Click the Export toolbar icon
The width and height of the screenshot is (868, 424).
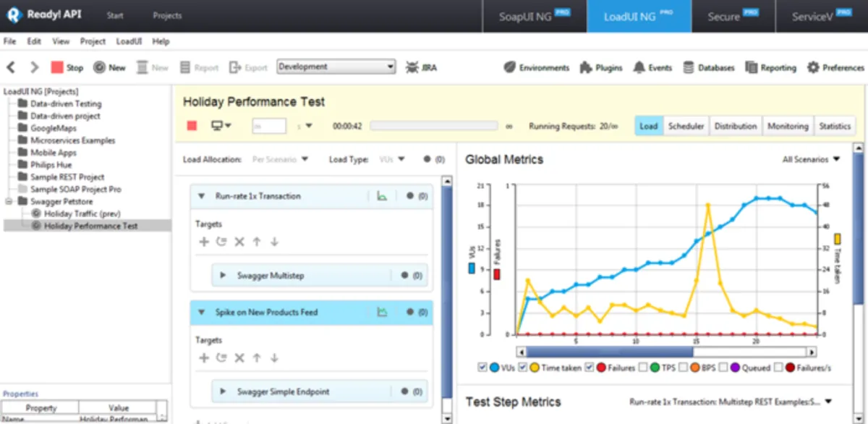coord(248,67)
